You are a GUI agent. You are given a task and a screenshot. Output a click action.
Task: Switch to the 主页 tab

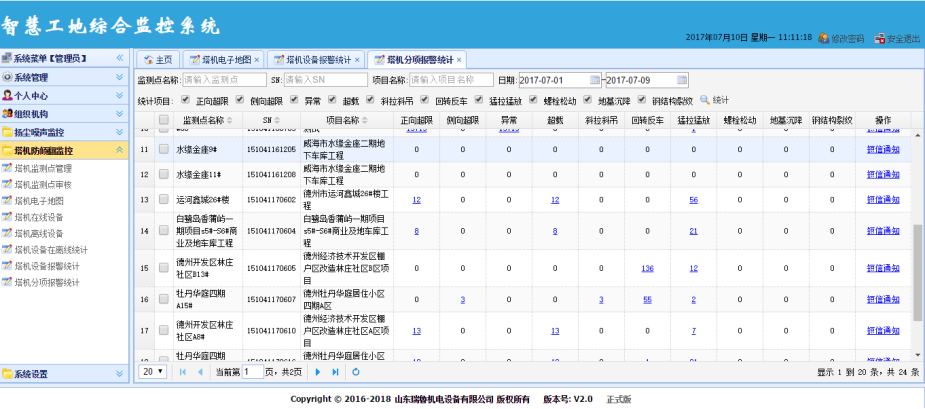tap(158, 60)
